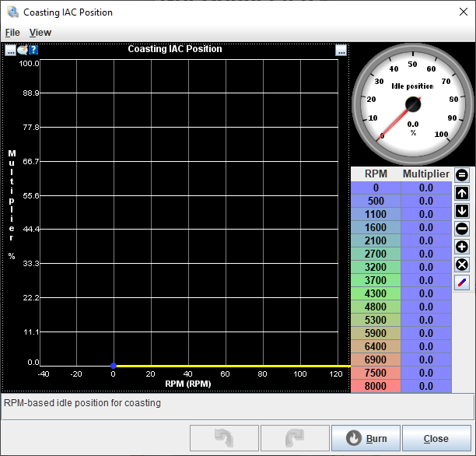Viewport: 476px width, 456px height.
Task: Click the Close button
Action: pos(436,438)
